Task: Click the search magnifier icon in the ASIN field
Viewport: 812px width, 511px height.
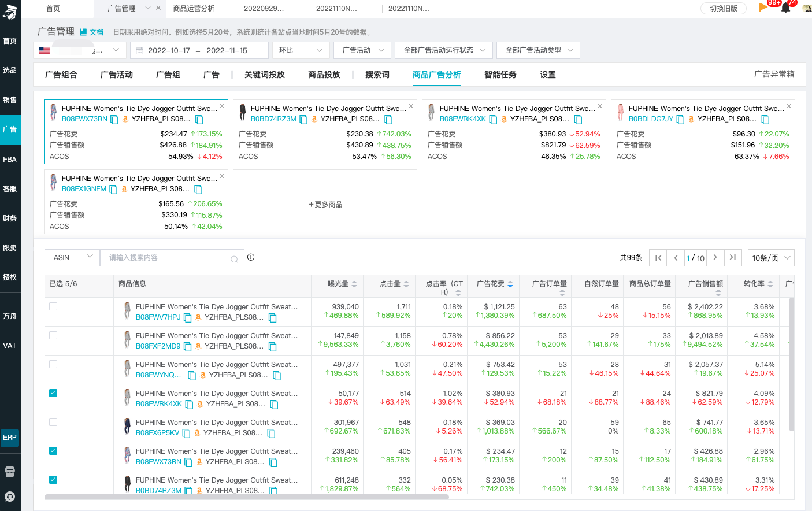Action: click(234, 259)
